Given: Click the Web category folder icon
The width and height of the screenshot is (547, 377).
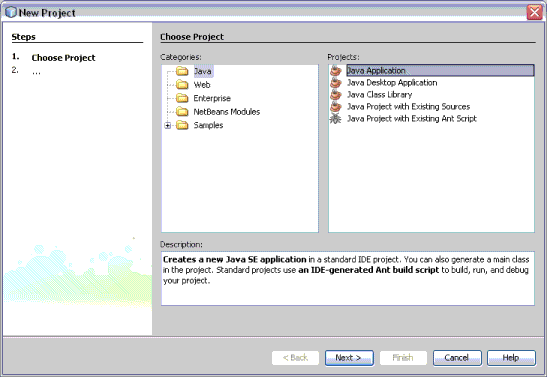Looking at the screenshot, I should point(182,85).
